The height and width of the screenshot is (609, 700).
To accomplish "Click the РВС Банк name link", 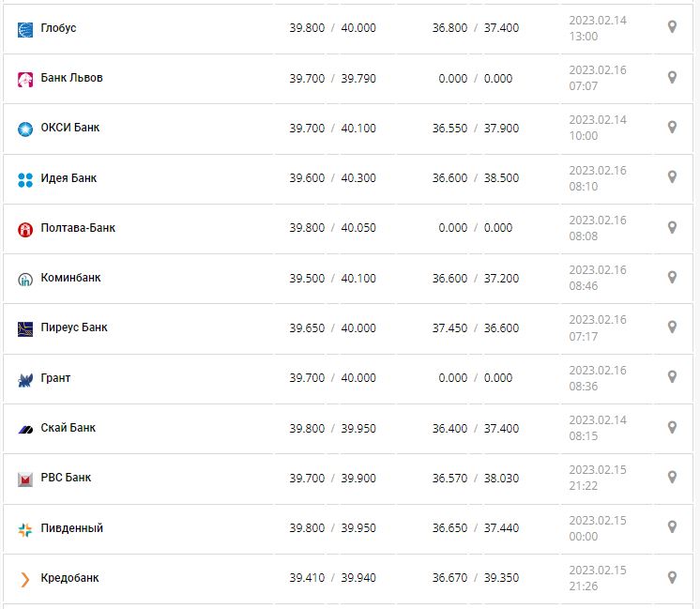I will 67,478.
